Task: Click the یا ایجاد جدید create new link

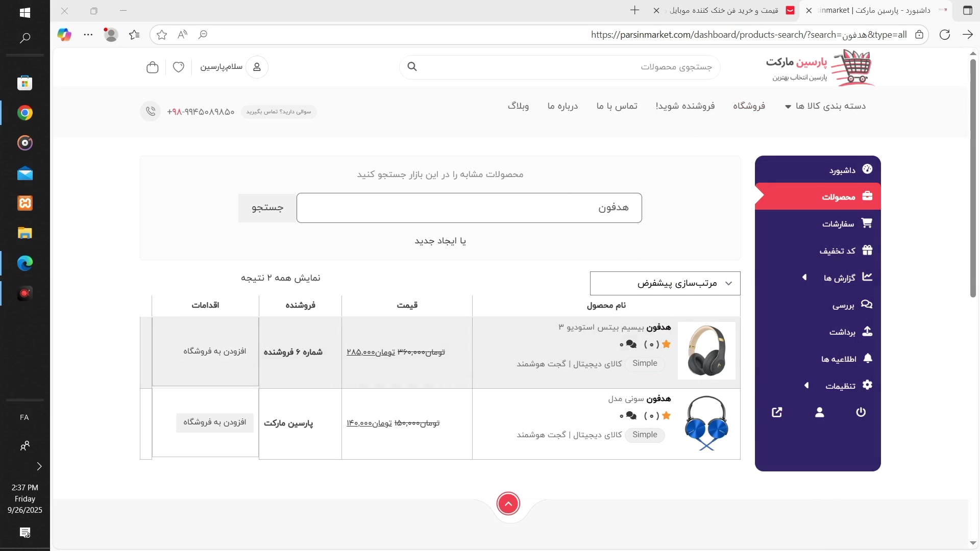Action: [x=440, y=241]
